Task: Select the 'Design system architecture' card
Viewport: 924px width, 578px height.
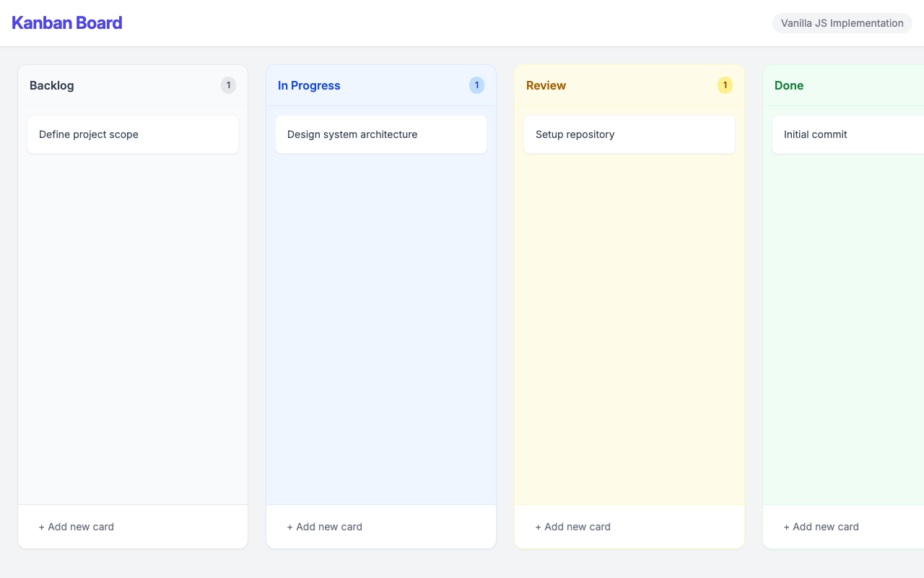Action: pos(381,134)
